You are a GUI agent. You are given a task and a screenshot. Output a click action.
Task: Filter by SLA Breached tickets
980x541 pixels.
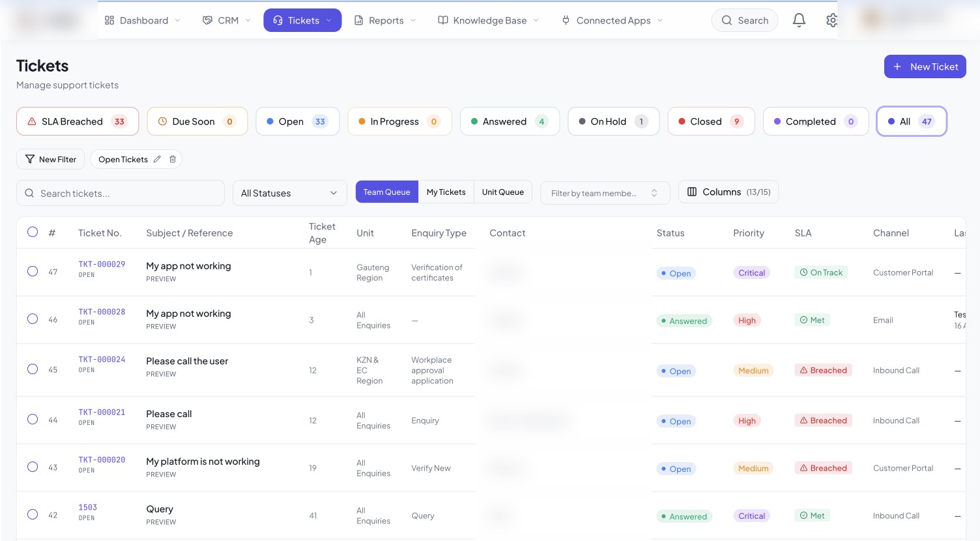[78, 121]
